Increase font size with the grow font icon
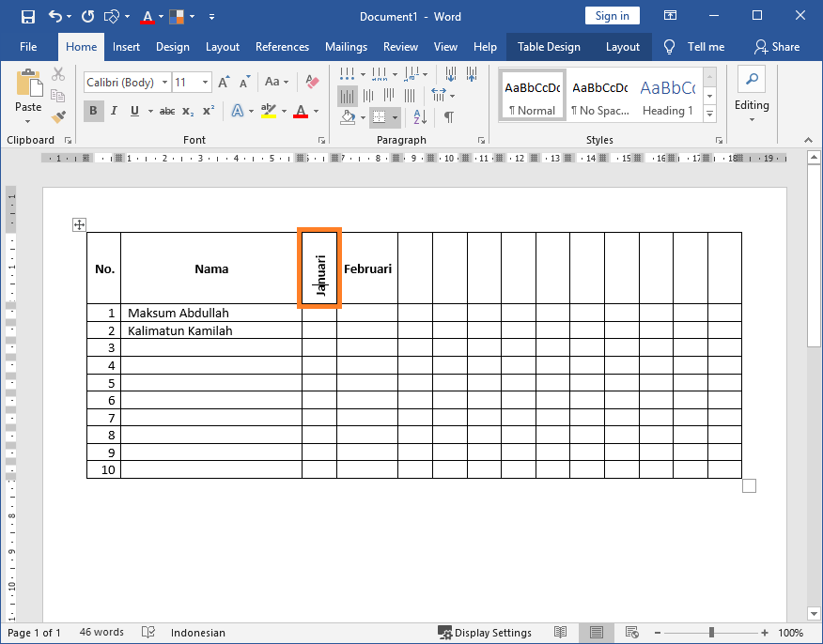This screenshot has height=644, width=823. (225, 82)
